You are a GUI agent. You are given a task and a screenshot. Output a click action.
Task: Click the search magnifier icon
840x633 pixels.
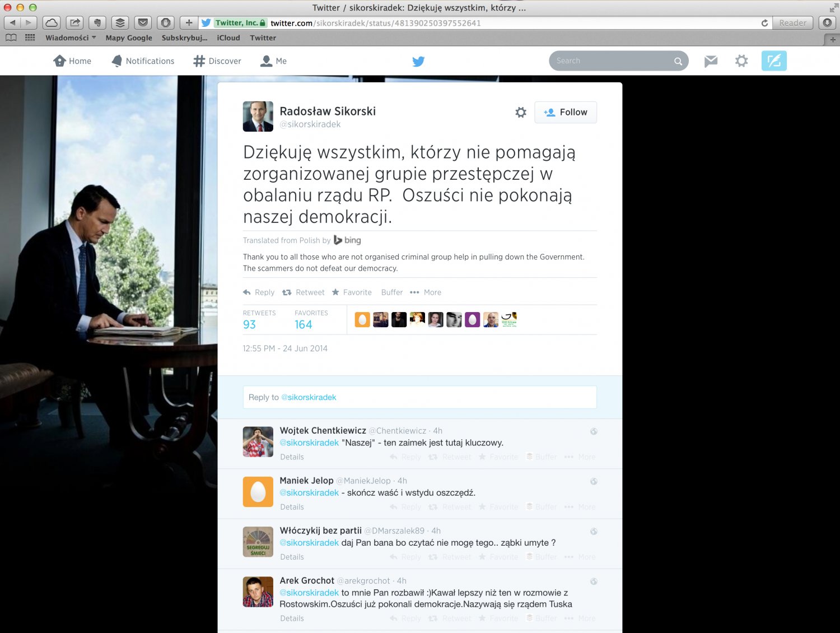coord(678,61)
